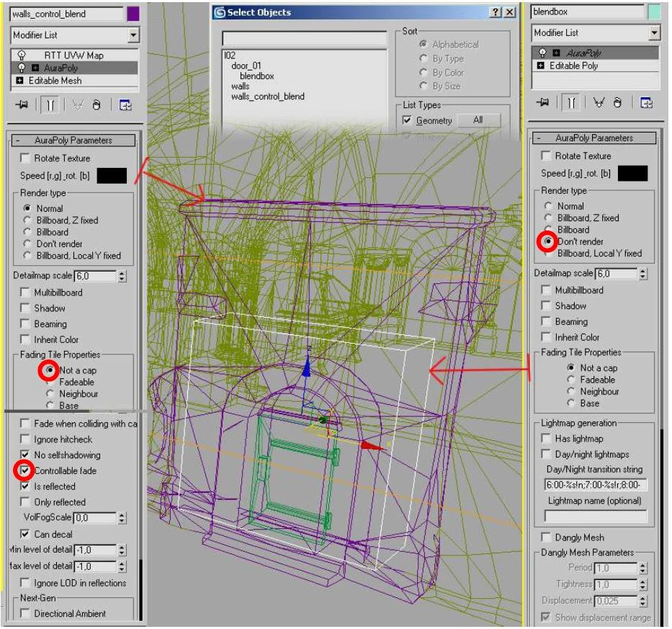
Task: Select Normal render type in left panel
Action: click(27, 208)
